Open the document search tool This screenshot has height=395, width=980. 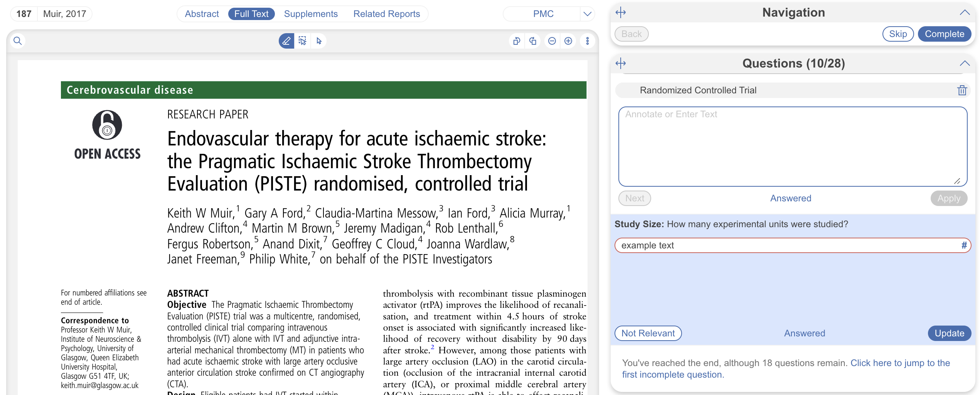tap(18, 41)
